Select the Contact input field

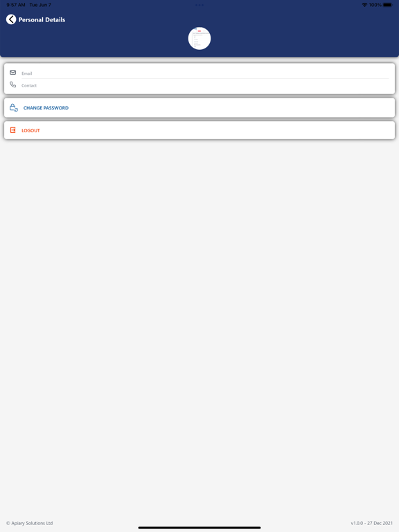[205, 85]
